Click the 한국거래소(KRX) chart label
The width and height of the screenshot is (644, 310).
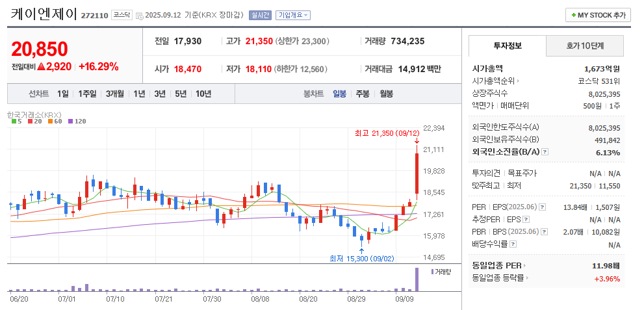pyautogui.click(x=34, y=114)
